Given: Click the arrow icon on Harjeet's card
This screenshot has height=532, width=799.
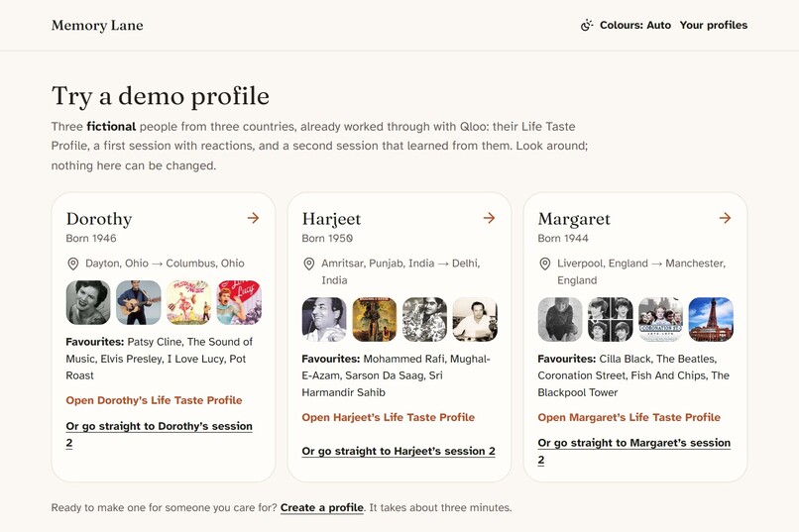Looking at the screenshot, I should coord(489,218).
